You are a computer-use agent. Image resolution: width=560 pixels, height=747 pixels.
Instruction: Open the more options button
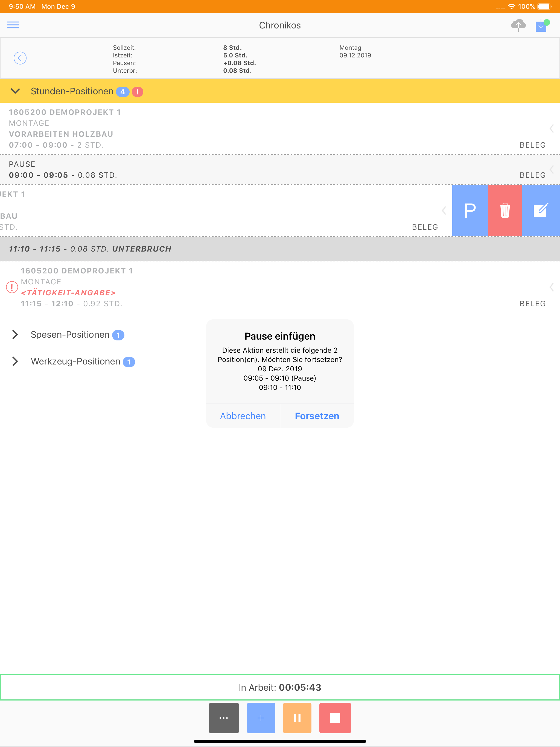[224, 718]
